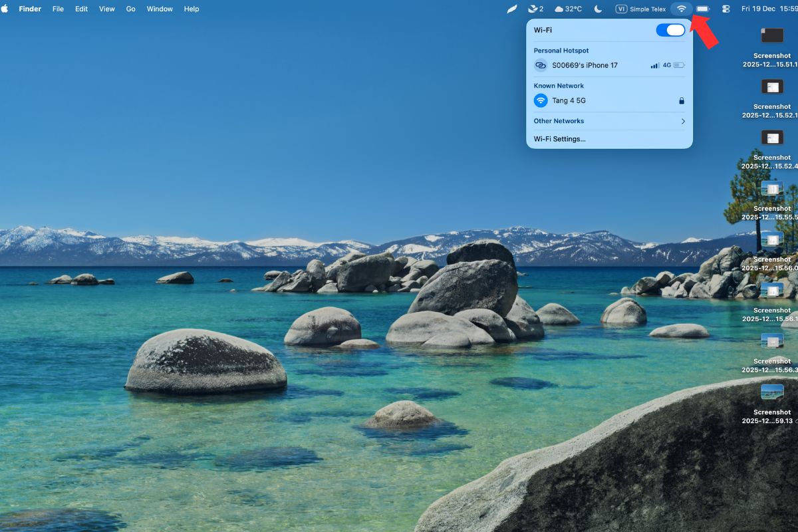Open the 32°C weather menu bar item
The width and height of the screenshot is (798, 532).
coord(568,9)
